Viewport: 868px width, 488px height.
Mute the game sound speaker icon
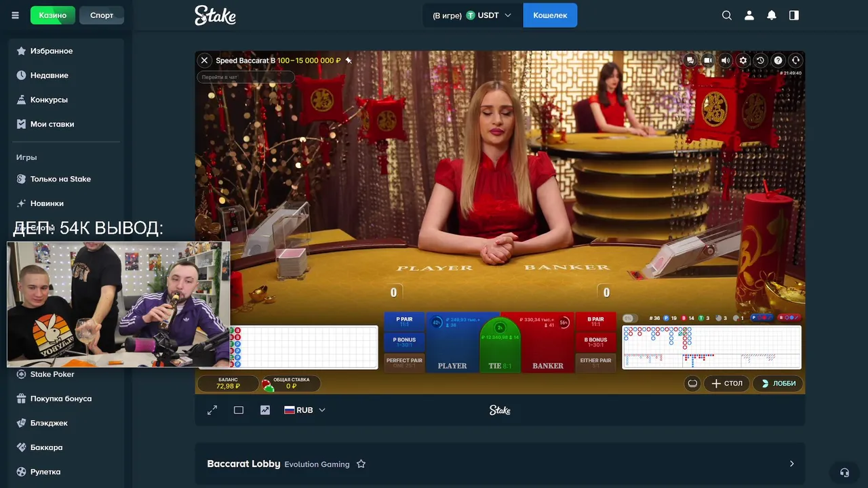(x=726, y=60)
